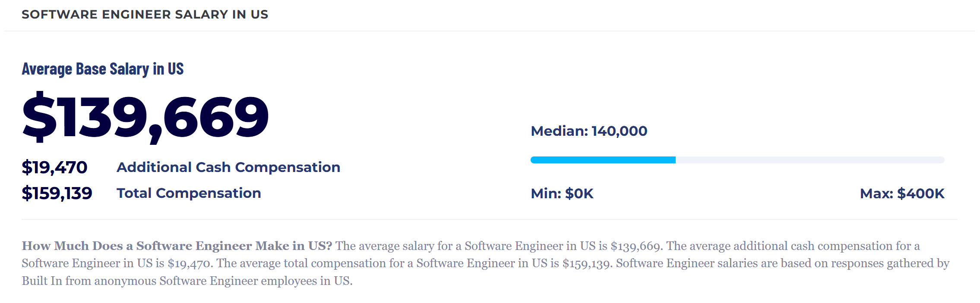The image size is (980, 303).
Task: Click $139,669 within the description paragraph
Action: [636, 246]
